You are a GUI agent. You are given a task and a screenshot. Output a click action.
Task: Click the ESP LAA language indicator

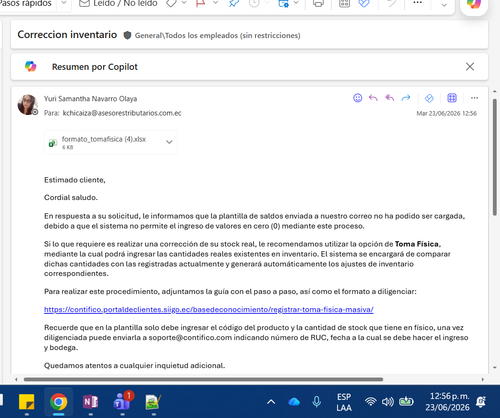tap(344, 402)
